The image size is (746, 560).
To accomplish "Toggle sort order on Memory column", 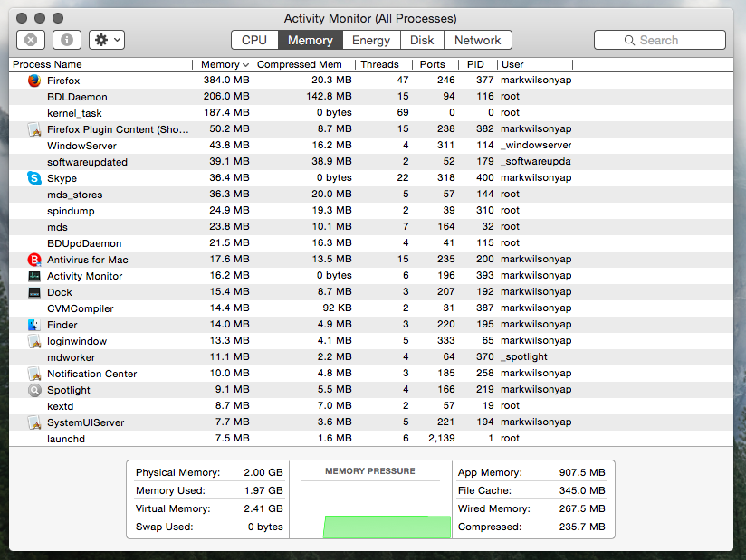I will (223, 64).
